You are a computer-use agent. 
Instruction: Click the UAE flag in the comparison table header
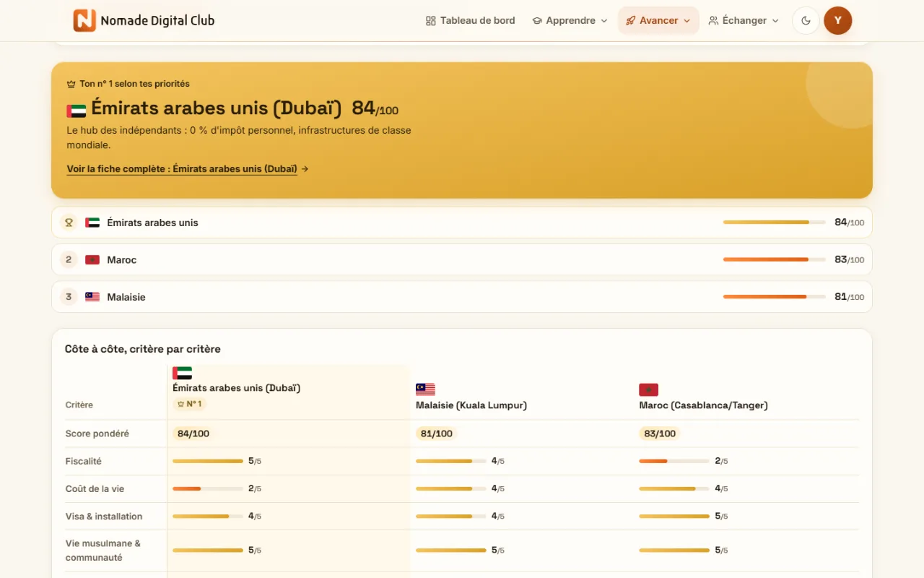click(x=182, y=373)
